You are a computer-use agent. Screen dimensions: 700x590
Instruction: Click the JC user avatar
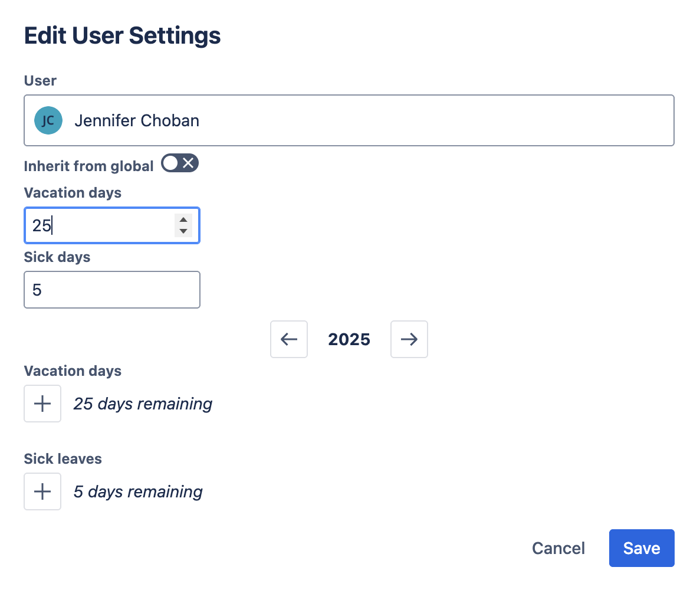pyautogui.click(x=48, y=121)
